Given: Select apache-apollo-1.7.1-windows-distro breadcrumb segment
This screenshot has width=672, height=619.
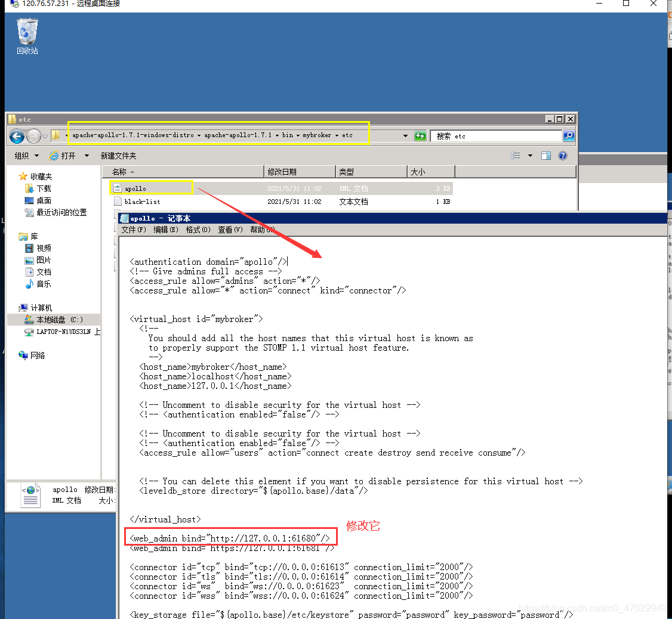Looking at the screenshot, I should 133,135.
